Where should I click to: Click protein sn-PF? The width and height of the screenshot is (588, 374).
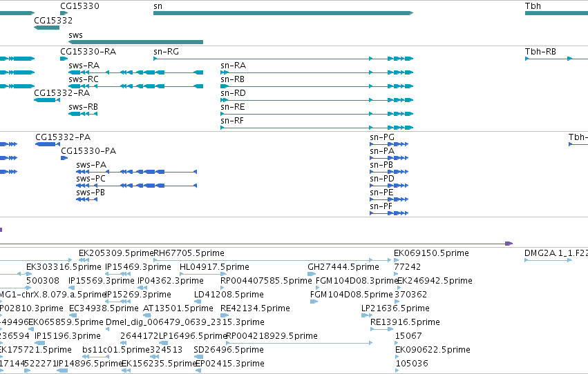[x=389, y=213]
